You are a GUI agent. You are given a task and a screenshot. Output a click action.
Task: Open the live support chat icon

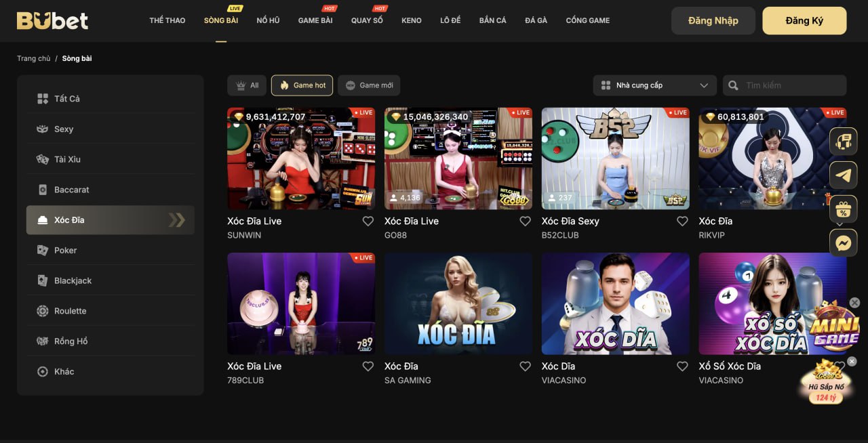pos(843,142)
